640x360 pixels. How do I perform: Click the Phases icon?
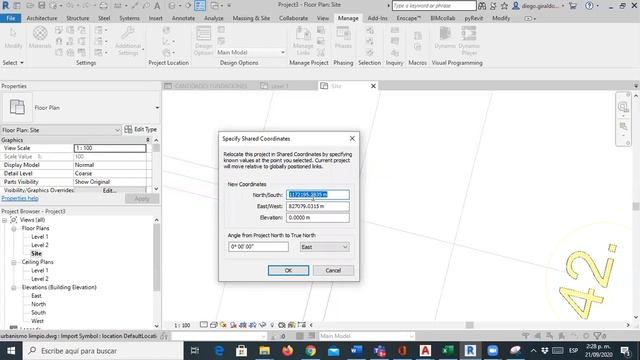click(x=343, y=33)
